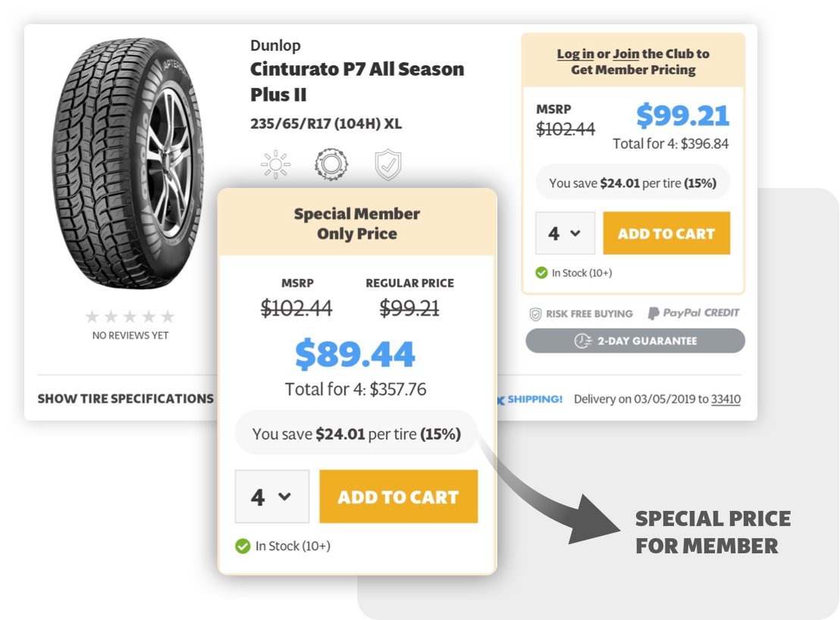Click the Risk Free Buying shield icon

[535, 314]
